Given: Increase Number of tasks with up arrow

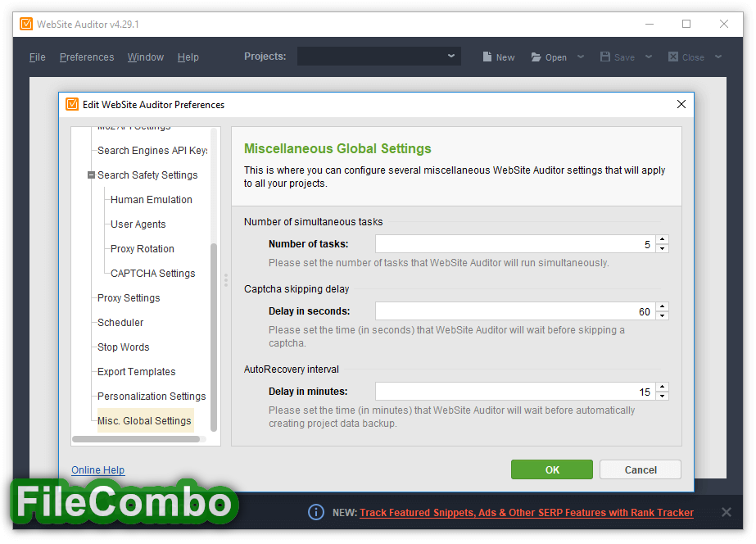Looking at the screenshot, I should point(663,239).
